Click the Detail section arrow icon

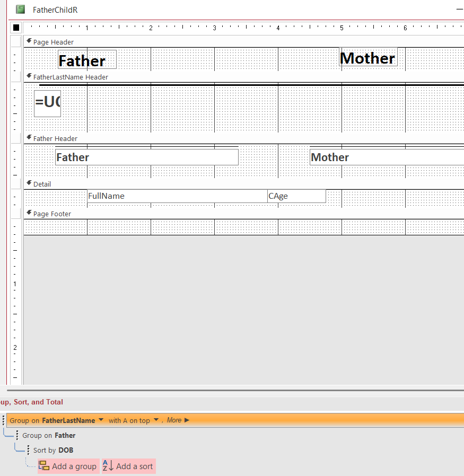(29, 183)
